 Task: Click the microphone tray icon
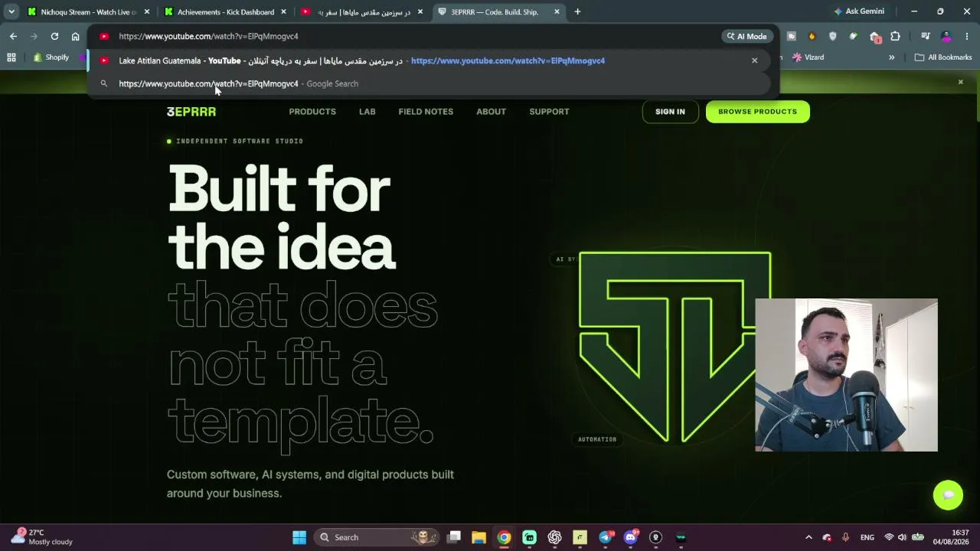tap(845, 537)
